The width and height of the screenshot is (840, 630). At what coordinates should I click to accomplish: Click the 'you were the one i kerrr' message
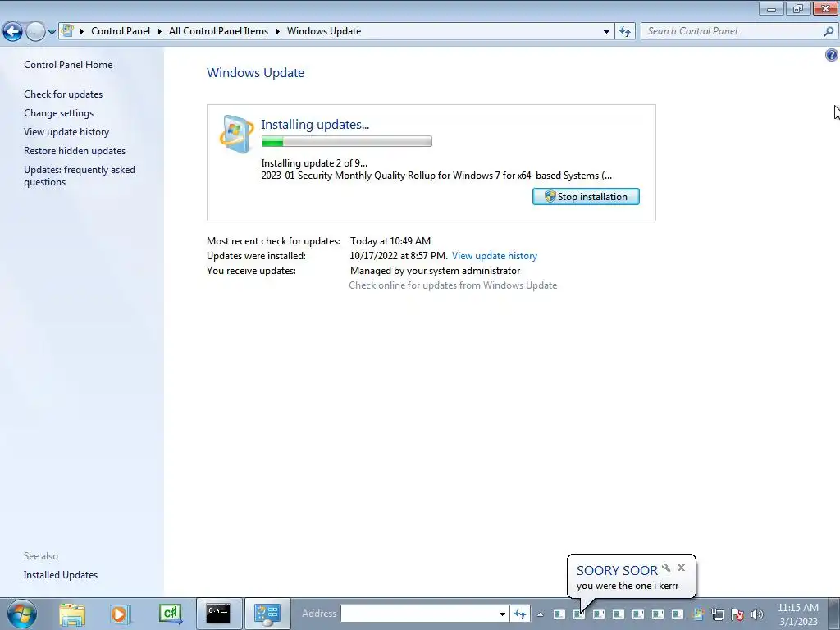pos(628,586)
